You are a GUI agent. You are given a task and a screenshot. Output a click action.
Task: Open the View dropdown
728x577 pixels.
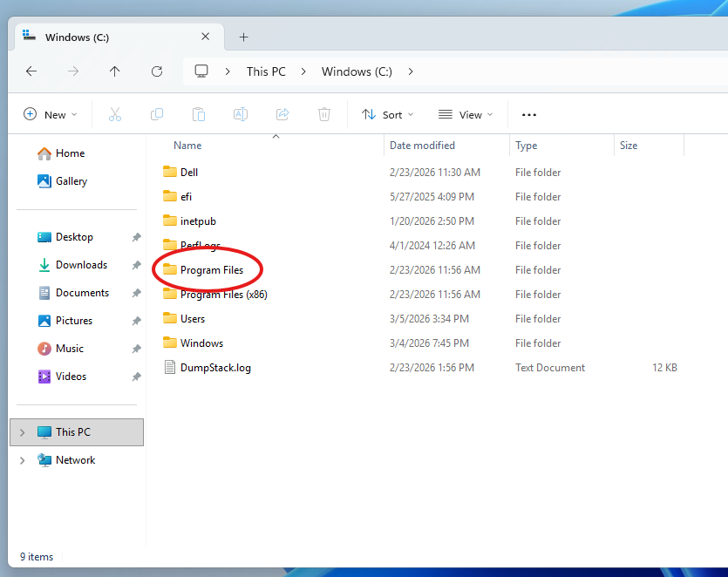pyautogui.click(x=466, y=113)
